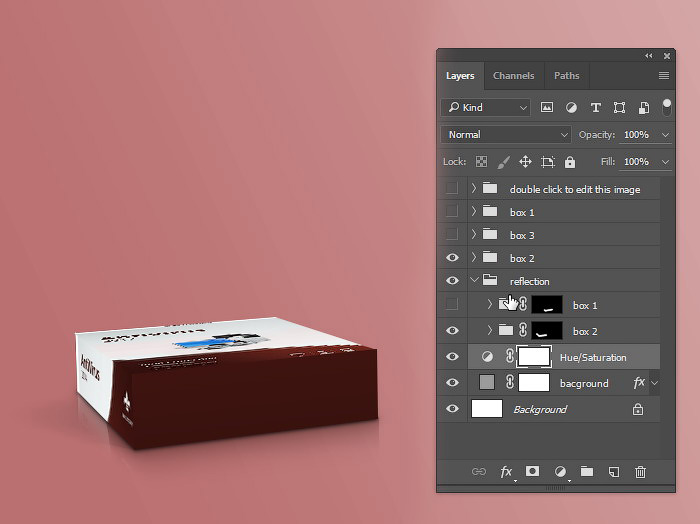
Task: Expand box 3 group
Action: [x=474, y=234]
